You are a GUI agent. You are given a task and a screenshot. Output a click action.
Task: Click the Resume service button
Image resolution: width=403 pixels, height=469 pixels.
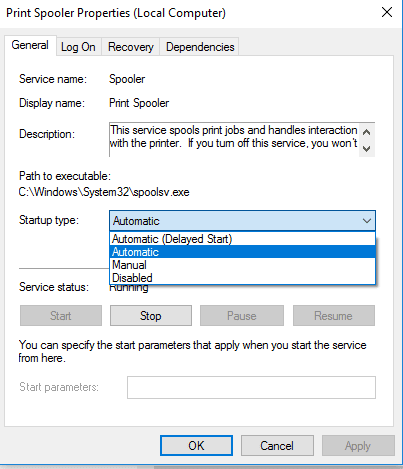coord(334,316)
